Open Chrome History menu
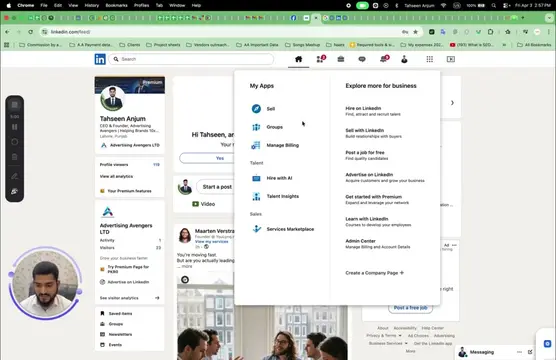Image resolution: width=556 pixels, height=360 pixels. pos(91,5)
